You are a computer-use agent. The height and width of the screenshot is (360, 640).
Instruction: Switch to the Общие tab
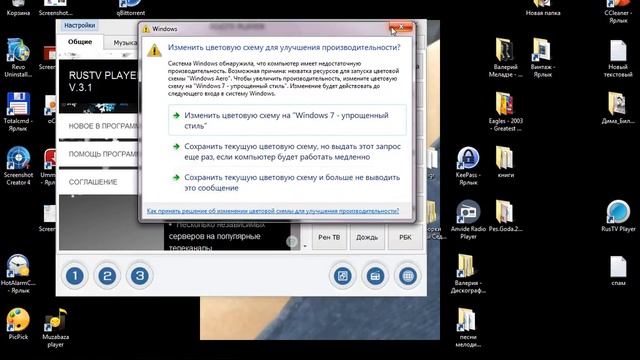click(x=80, y=42)
